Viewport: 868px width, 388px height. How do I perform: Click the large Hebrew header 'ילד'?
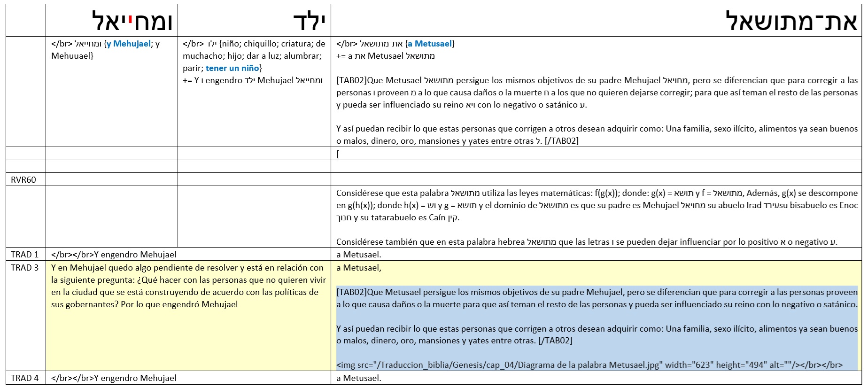point(309,22)
